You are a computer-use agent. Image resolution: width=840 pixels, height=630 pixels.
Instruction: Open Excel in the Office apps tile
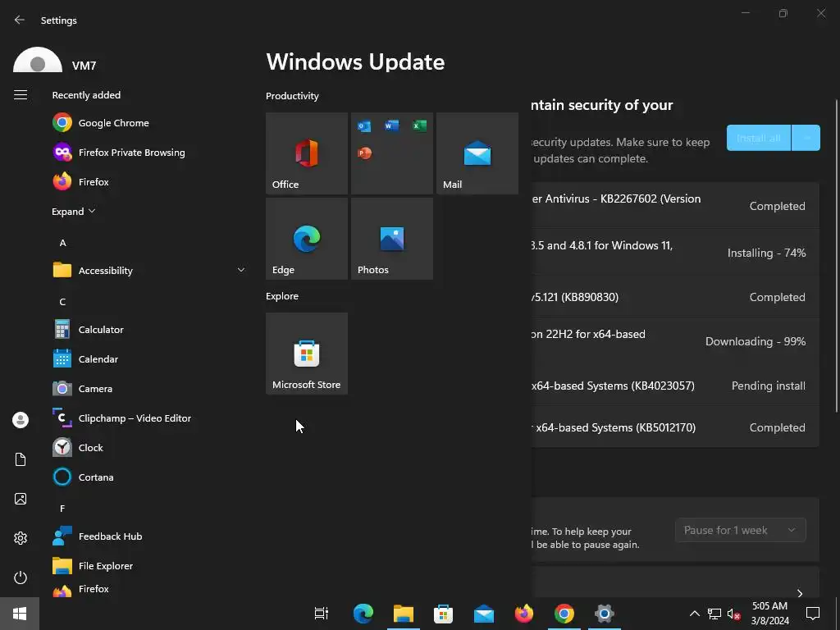click(x=419, y=126)
